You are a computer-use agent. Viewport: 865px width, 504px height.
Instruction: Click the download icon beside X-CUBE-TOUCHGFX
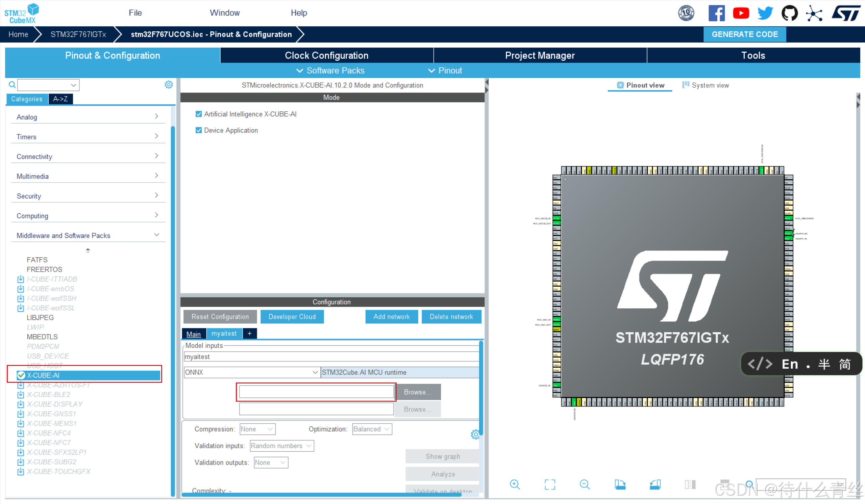coord(21,472)
